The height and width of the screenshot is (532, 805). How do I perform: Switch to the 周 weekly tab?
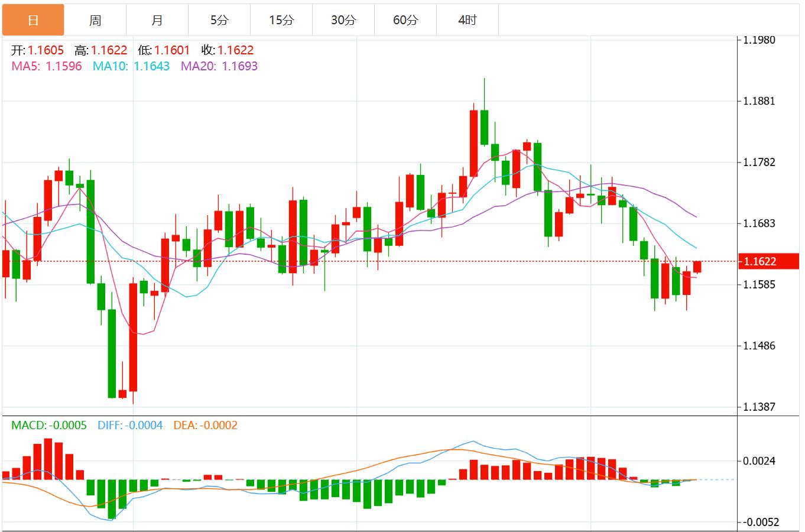click(95, 20)
